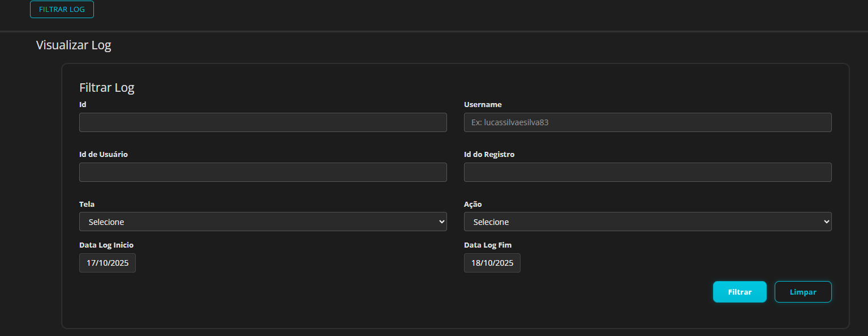Click the Username field showing lucassilvaesilva83 placeholder

[x=648, y=122]
